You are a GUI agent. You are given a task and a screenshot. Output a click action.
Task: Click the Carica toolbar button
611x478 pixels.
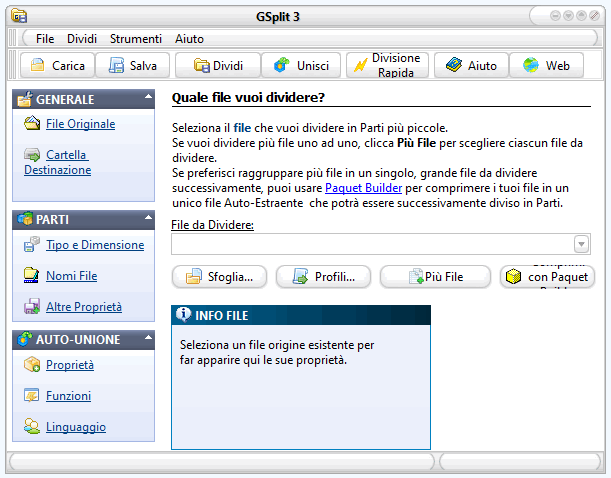click(57, 65)
